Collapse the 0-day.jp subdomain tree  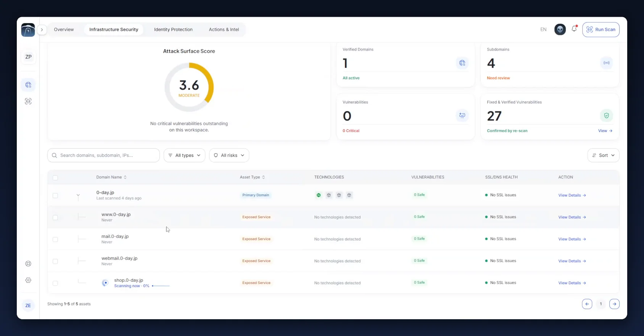click(78, 195)
